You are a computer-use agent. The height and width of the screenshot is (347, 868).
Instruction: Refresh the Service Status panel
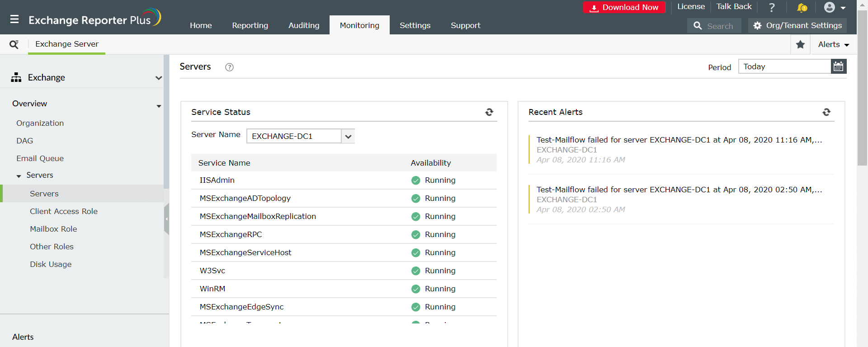click(x=489, y=112)
